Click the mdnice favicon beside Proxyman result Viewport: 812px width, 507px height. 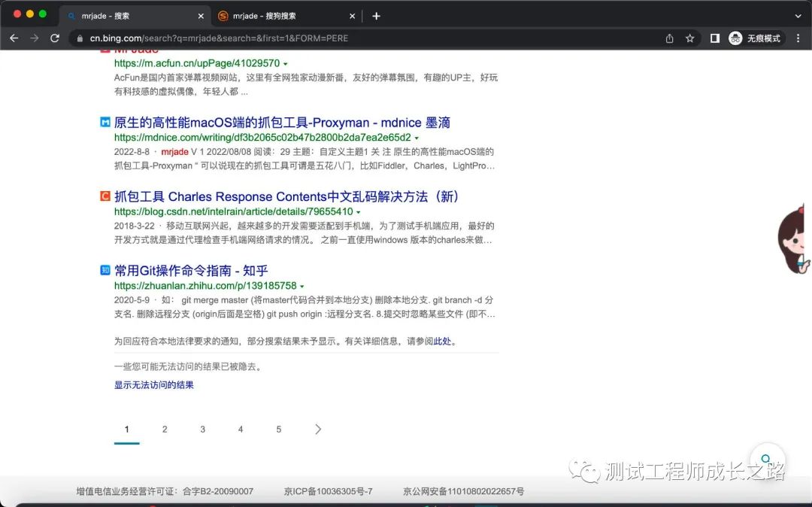(x=105, y=122)
